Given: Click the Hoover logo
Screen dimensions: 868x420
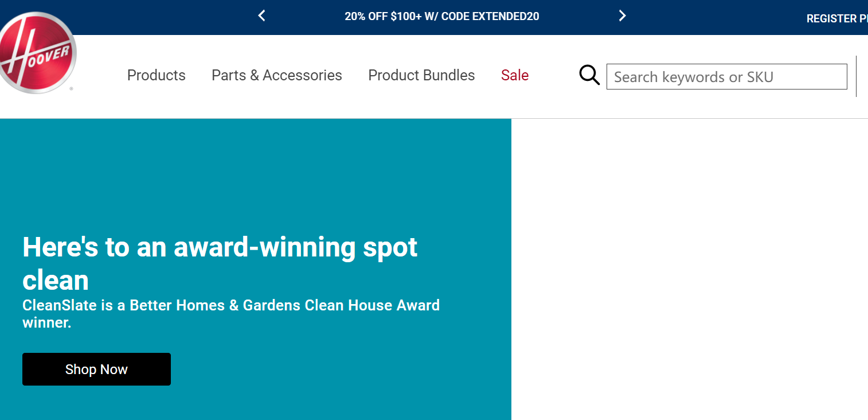Looking at the screenshot, I should (x=37, y=53).
